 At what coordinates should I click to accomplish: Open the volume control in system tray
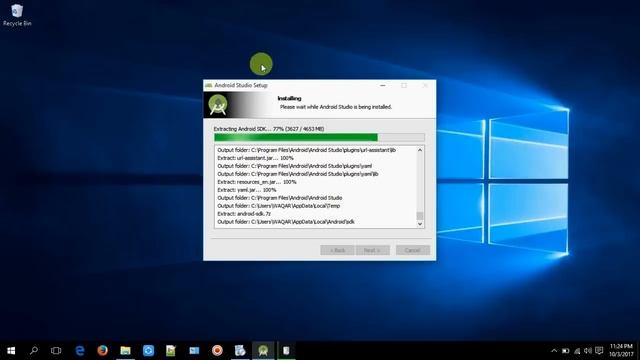click(588, 351)
